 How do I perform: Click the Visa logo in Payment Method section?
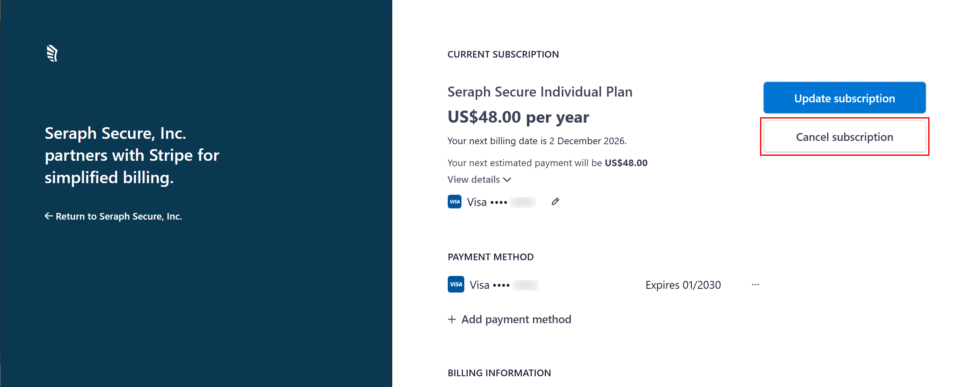pos(456,285)
